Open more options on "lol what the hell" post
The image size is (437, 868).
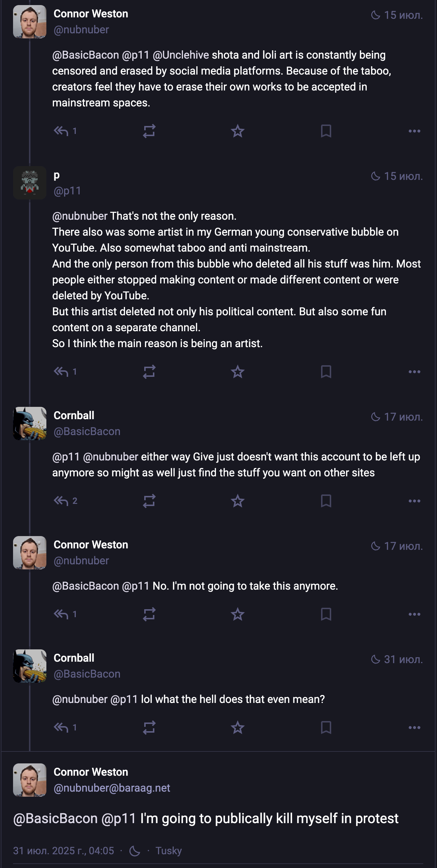(x=414, y=728)
